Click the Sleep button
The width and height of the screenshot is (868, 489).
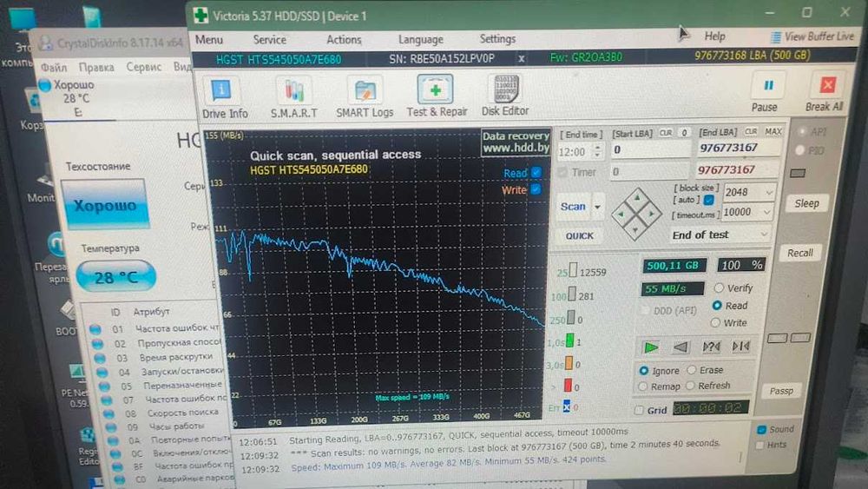(806, 203)
